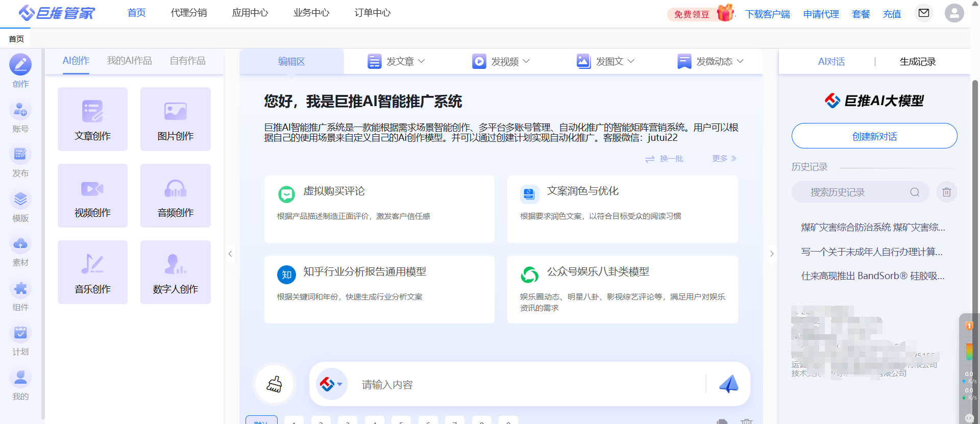980x424 pixels.
Task: Expand the 发微动态 dropdown
Action: point(710,61)
